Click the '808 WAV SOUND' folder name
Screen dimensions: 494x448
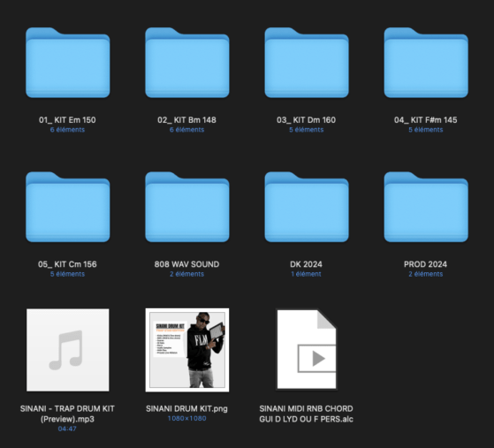[x=186, y=264]
